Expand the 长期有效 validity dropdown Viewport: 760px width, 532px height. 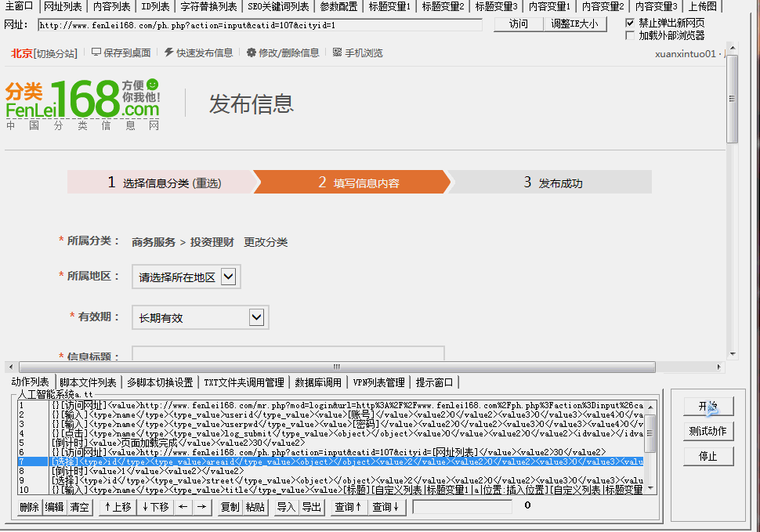200,317
